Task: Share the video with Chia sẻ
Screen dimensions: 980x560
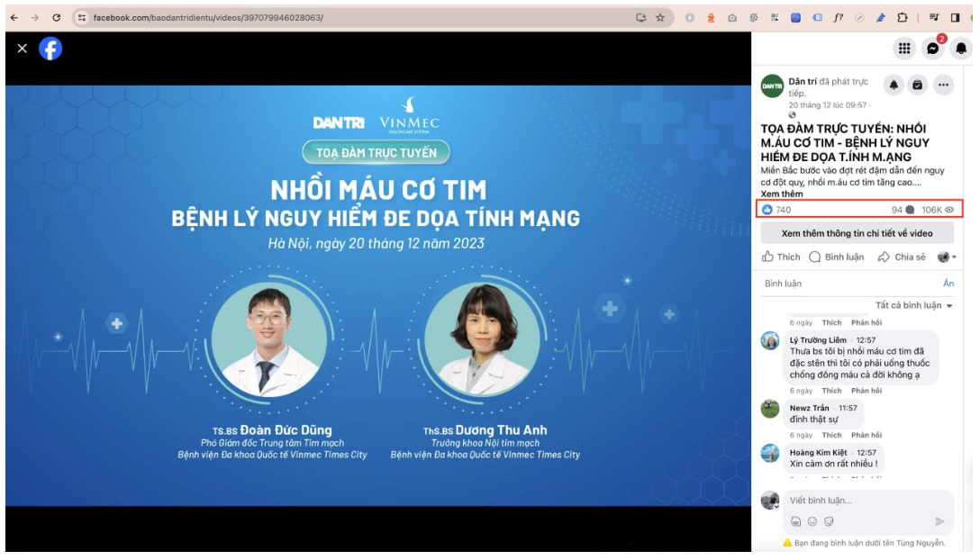Action: (x=902, y=257)
